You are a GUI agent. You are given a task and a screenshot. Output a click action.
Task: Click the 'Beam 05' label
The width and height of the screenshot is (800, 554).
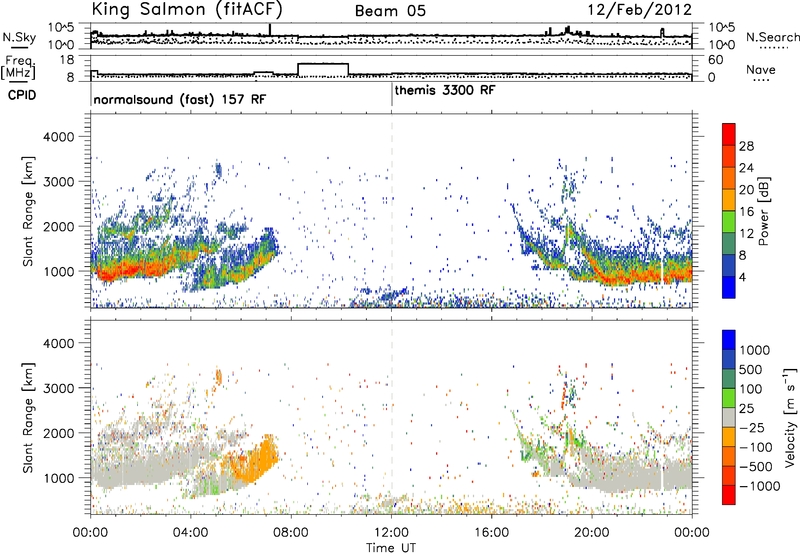[x=390, y=11]
